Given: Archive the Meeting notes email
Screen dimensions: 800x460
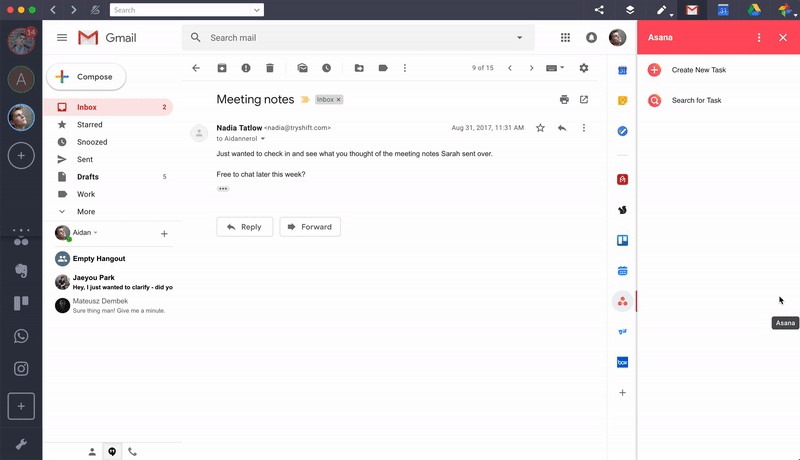Looking at the screenshot, I should [221, 68].
